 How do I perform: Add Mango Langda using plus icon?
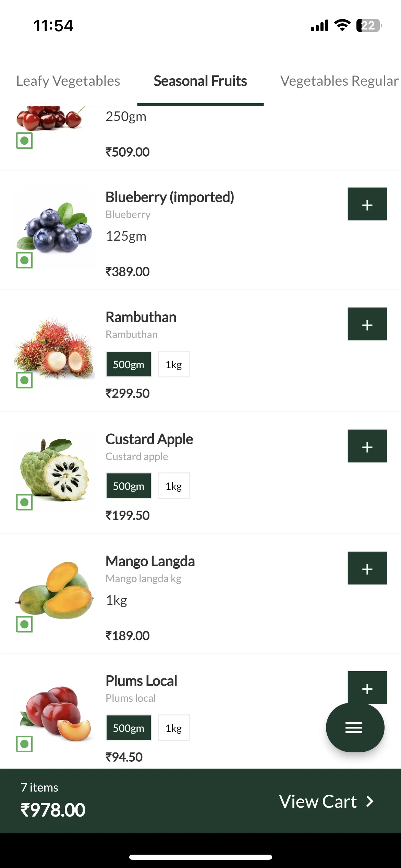tap(367, 568)
